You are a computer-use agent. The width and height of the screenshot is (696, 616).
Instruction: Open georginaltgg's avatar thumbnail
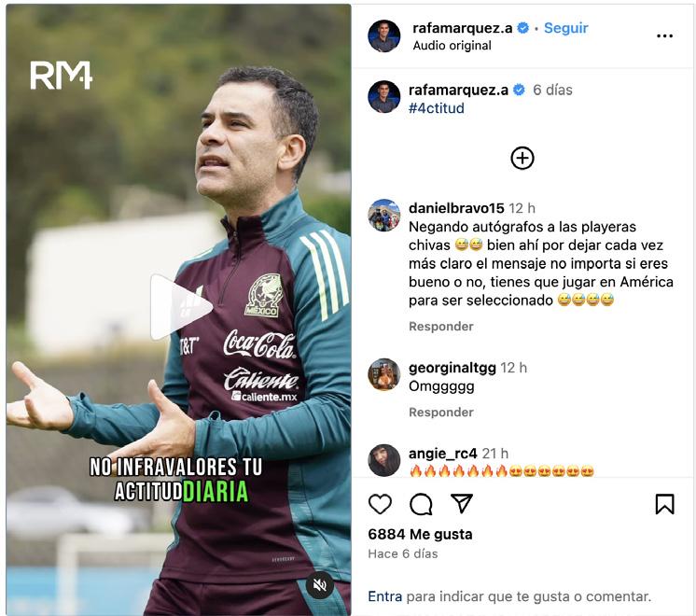pyautogui.click(x=384, y=374)
